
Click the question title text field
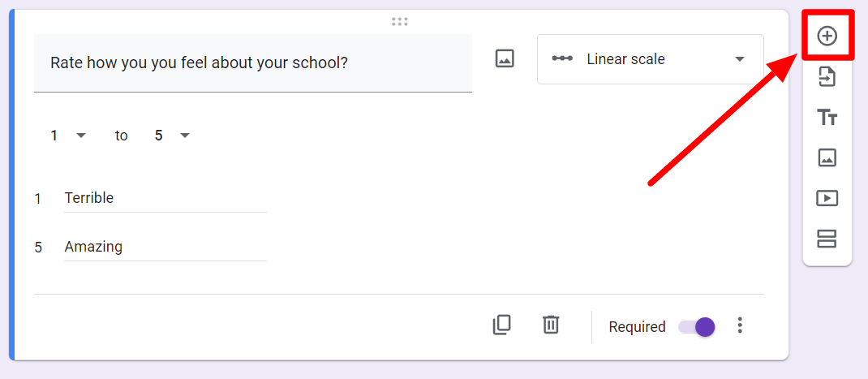(253, 62)
